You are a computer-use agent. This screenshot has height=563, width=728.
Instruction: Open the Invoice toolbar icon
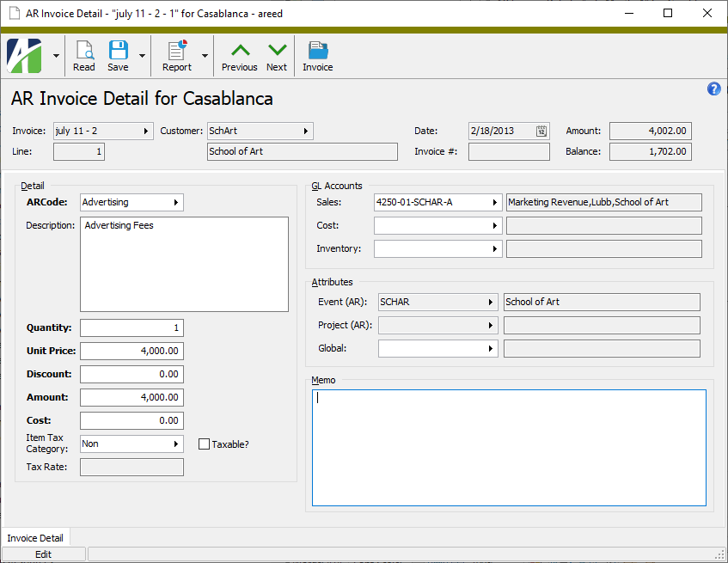click(317, 55)
